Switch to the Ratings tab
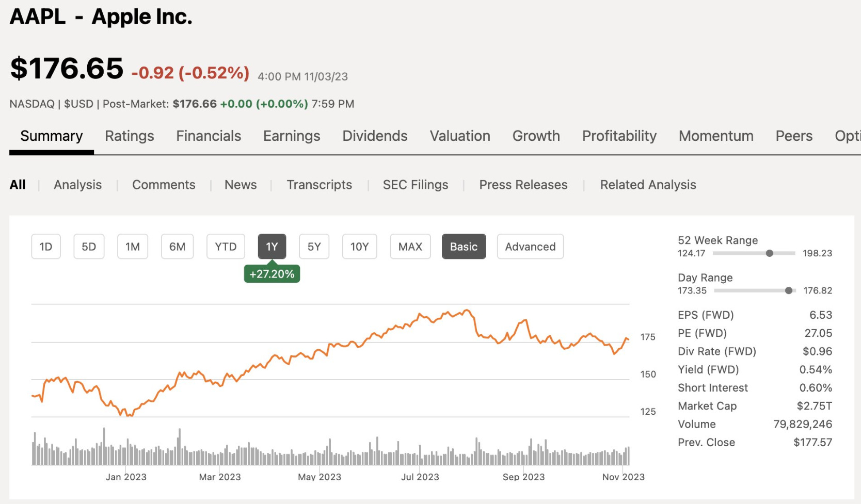Viewport: 861px width, 504px height. (130, 136)
